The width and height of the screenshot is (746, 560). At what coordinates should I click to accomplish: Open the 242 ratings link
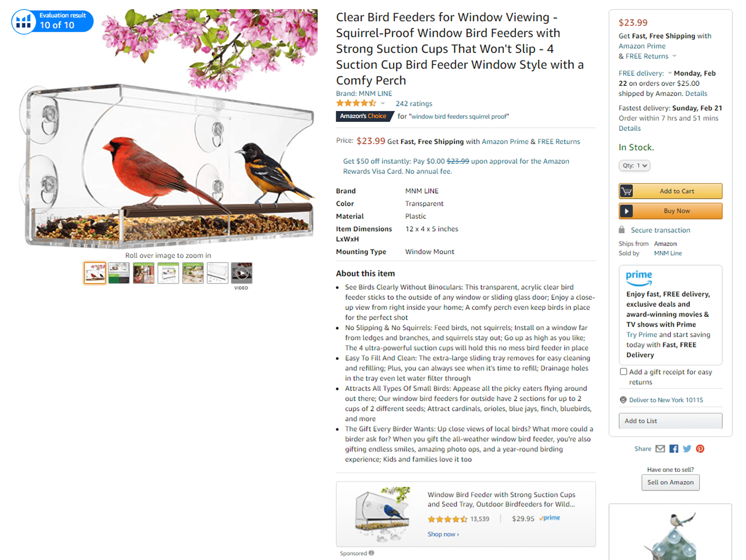coord(414,103)
